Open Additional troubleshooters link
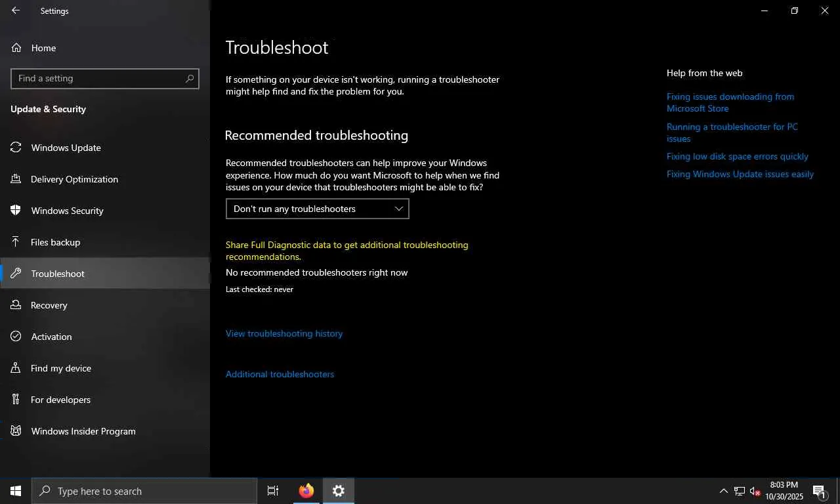Screen dimensions: 840x504 (280, 374)
